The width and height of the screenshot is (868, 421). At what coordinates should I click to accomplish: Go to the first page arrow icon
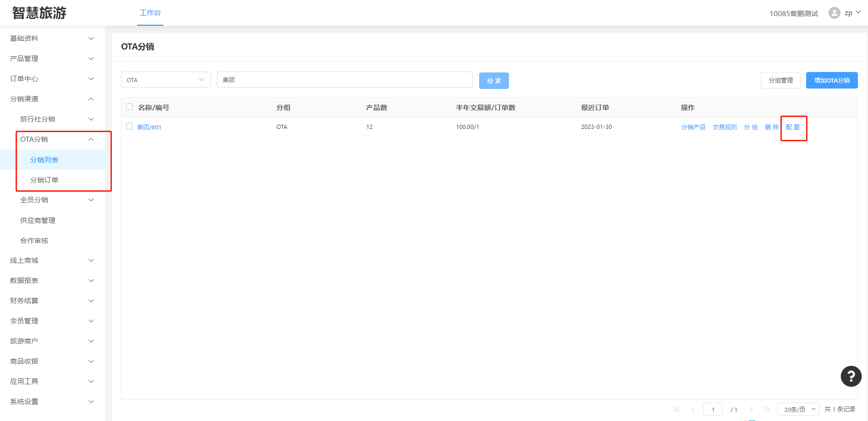point(677,410)
